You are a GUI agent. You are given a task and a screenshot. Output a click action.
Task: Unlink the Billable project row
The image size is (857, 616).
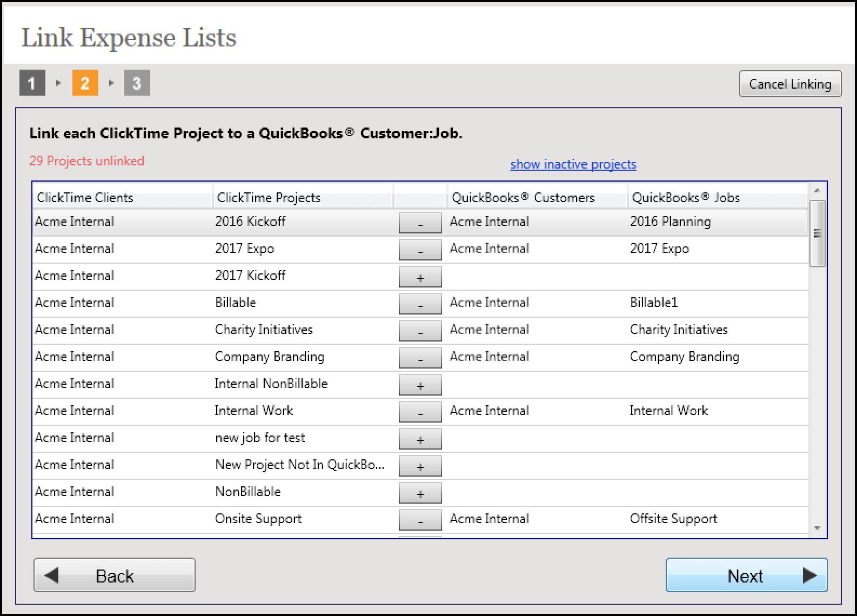click(420, 304)
